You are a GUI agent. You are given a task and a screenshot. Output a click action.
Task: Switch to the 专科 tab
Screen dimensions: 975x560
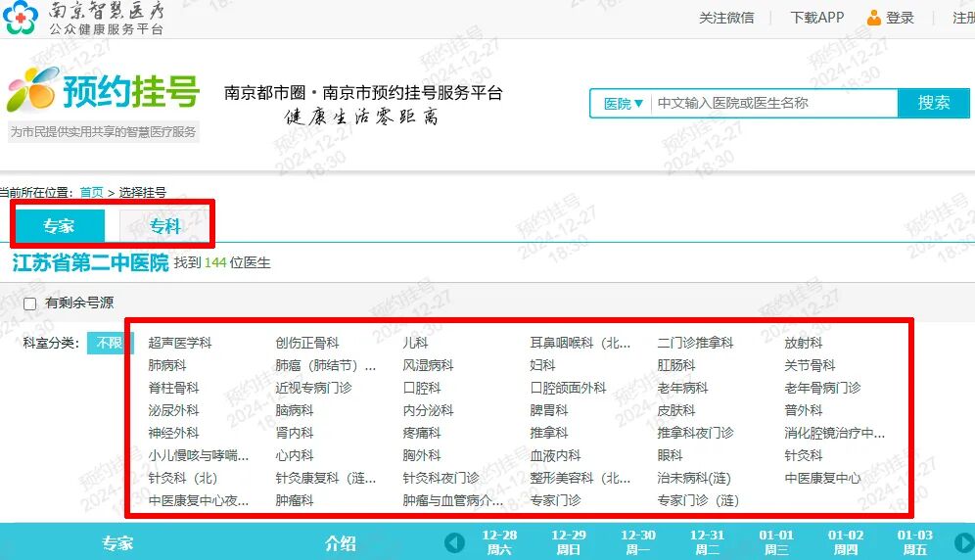[x=164, y=226]
